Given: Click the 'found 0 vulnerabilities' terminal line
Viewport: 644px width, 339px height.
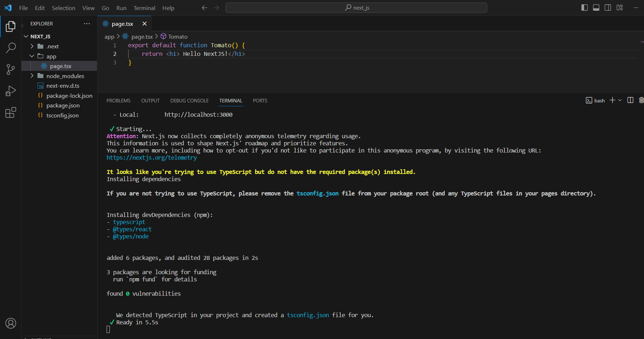Looking at the screenshot, I should tap(143, 294).
